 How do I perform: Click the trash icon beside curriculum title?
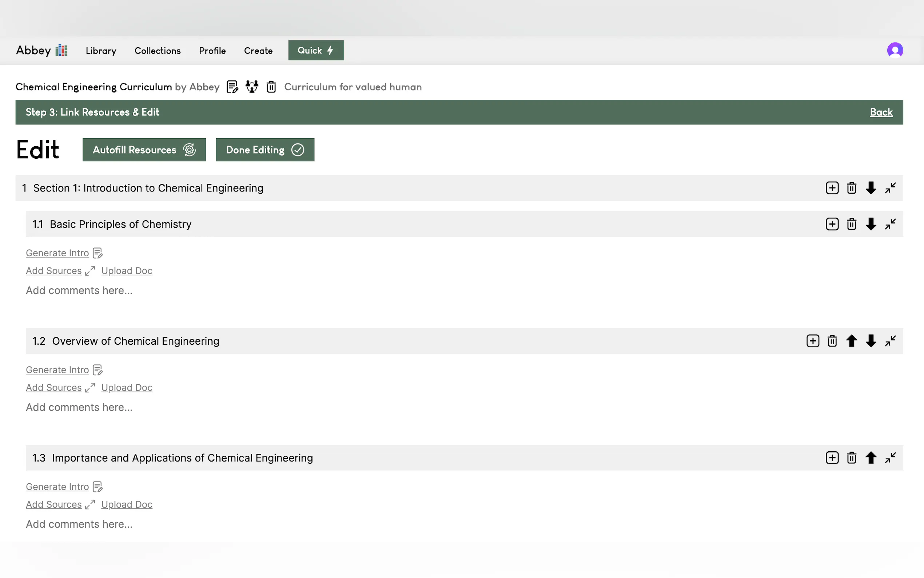271,87
